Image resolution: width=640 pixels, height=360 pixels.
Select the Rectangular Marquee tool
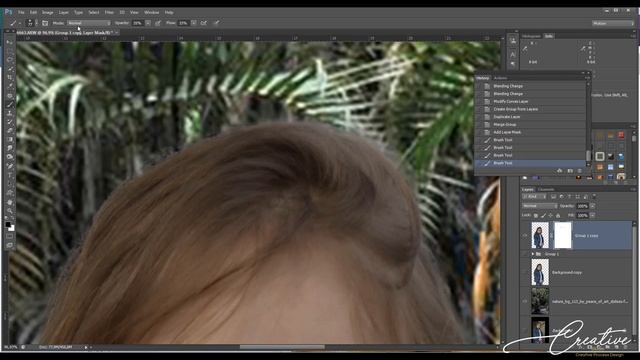tap(9, 51)
